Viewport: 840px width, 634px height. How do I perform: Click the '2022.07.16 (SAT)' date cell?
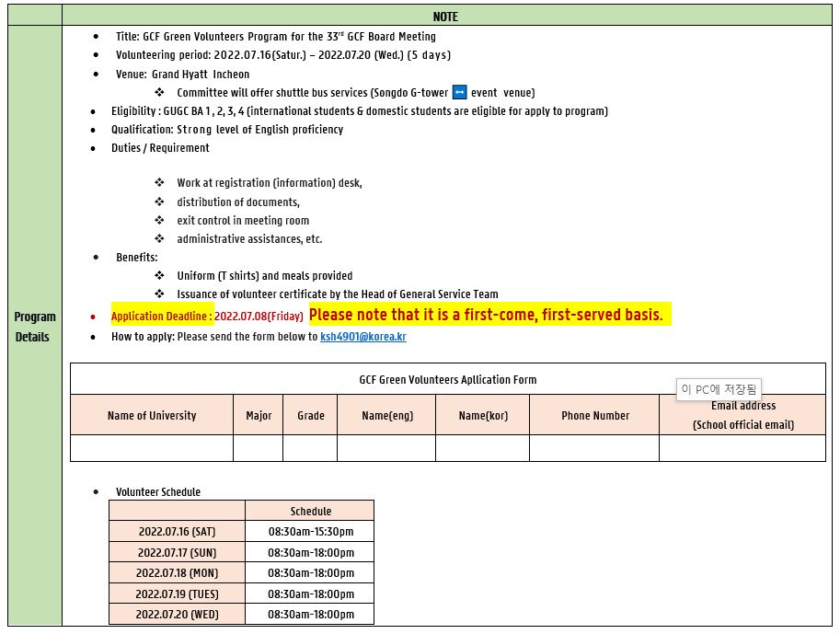click(177, 532)
